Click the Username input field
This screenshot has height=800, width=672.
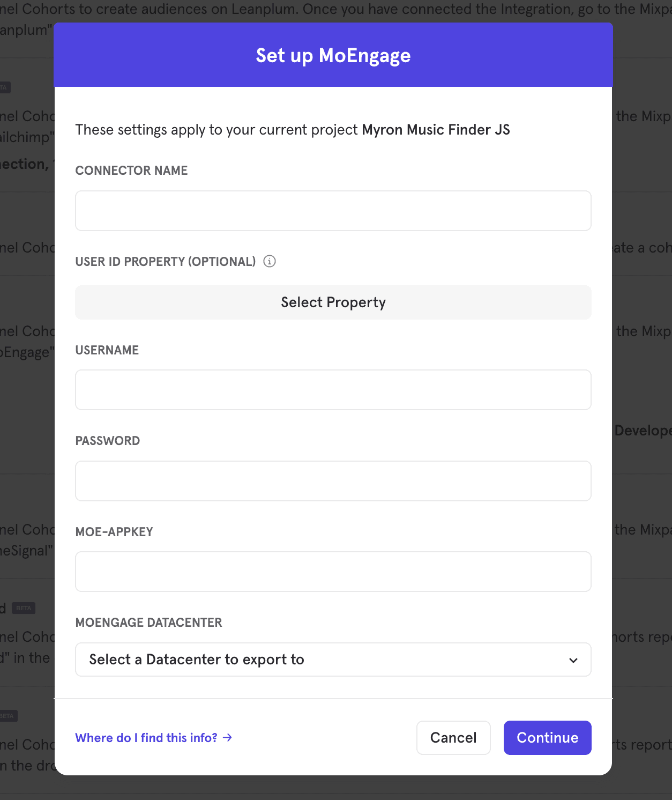coord(333,390)
